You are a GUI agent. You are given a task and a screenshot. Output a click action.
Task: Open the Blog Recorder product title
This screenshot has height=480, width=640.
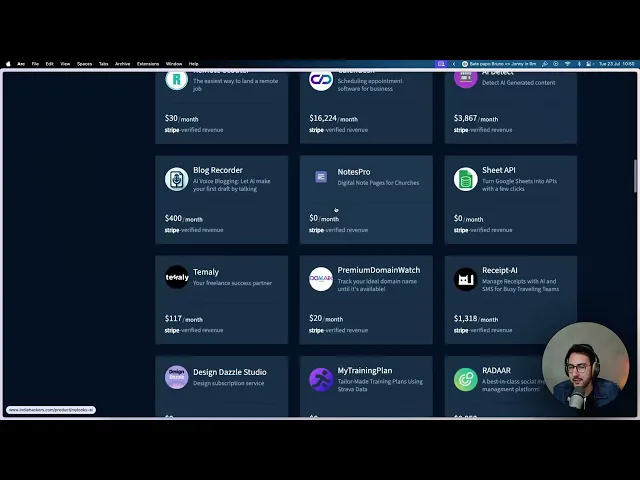click(218, 170)
